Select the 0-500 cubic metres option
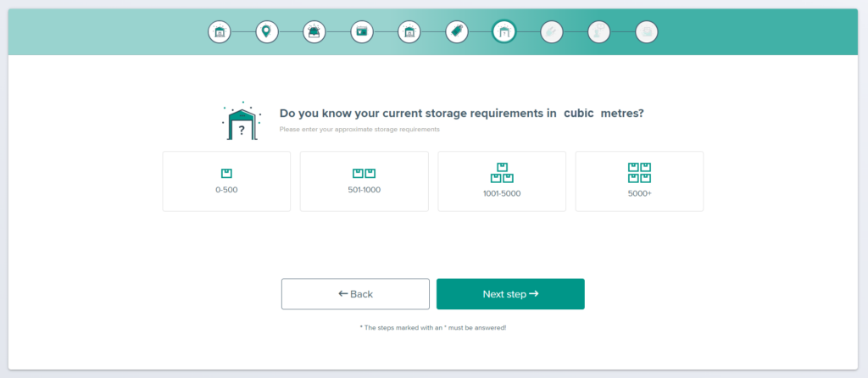The image size is (868, 378). pos(226,181)
